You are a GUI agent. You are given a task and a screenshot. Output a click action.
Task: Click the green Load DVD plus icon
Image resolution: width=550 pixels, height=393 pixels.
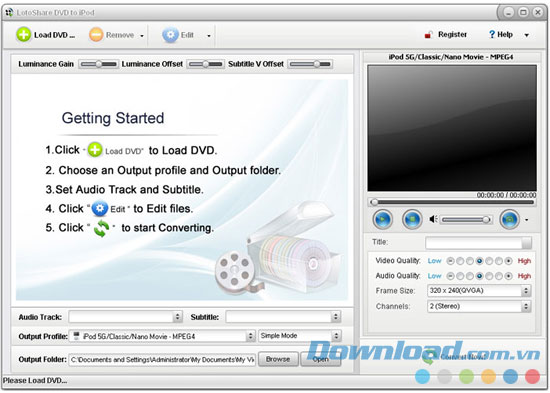(24, 34)
